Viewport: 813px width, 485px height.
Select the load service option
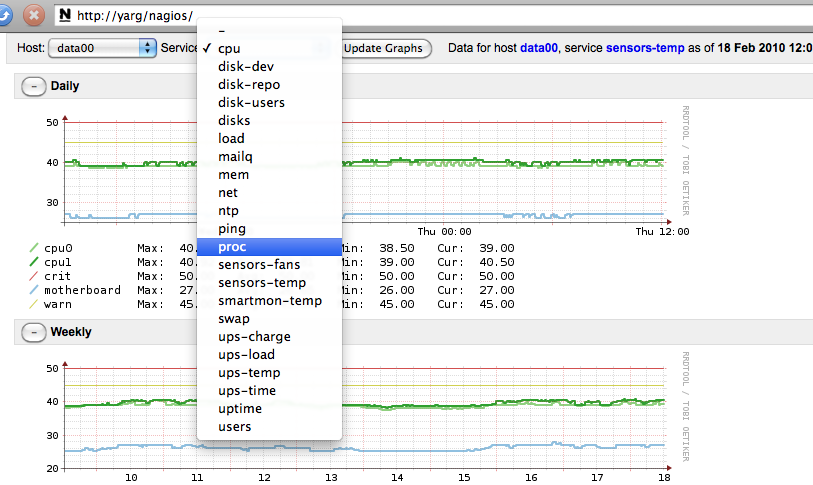(269, 138)
